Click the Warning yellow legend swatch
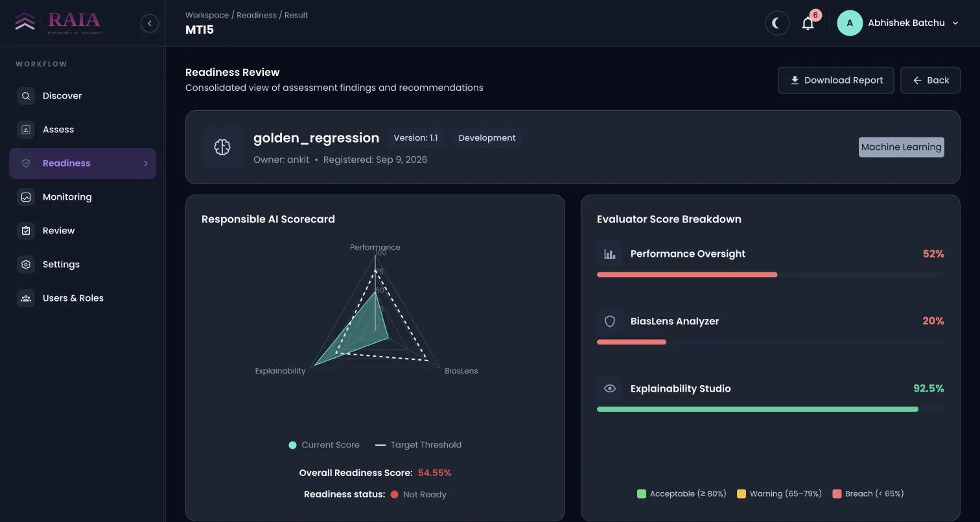The height and width of the screenshot is (522, 980). coord(741,494)
